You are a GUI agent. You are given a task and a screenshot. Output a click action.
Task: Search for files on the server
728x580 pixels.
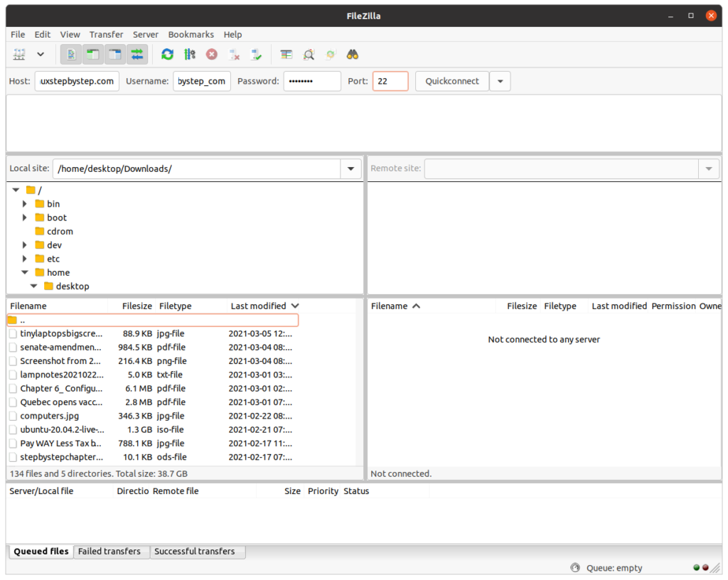(x=352, y=54)
